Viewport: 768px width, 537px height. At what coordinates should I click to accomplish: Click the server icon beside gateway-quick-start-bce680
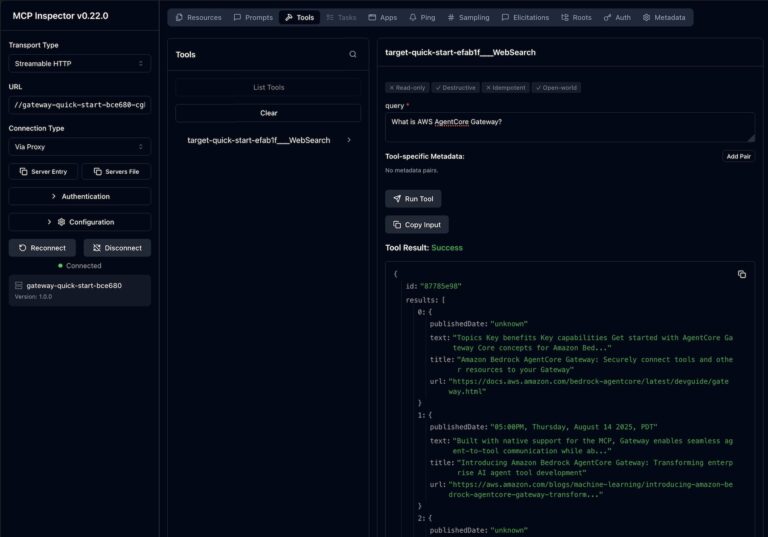tap(19, 285)
